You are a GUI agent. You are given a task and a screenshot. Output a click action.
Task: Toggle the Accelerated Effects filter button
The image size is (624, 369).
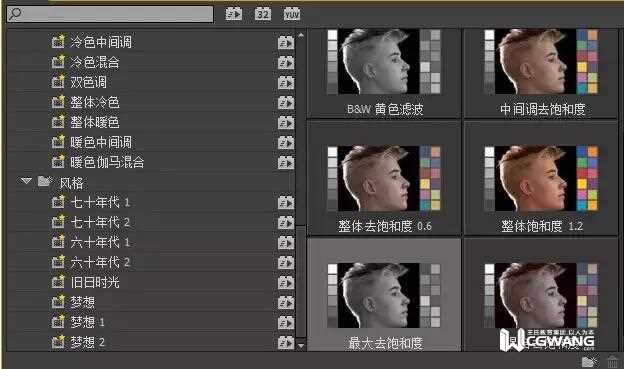(234, 14)
